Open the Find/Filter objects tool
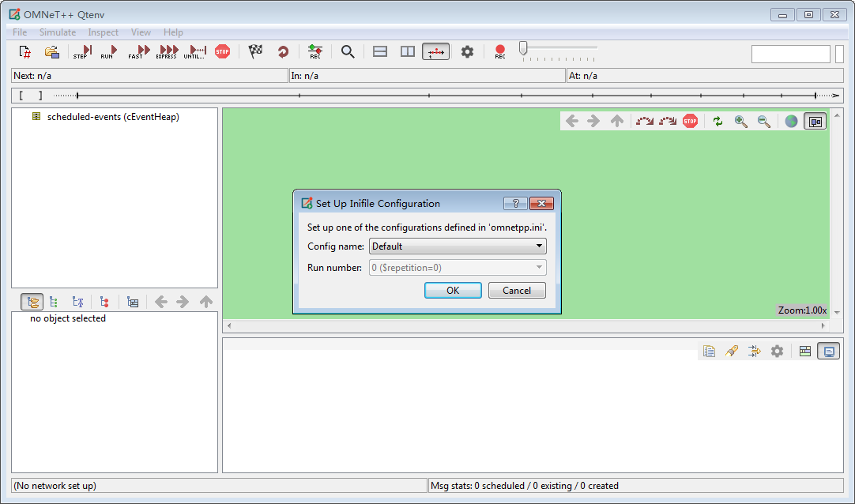Viewport: 855px width, 504px height. pos(348,51)
